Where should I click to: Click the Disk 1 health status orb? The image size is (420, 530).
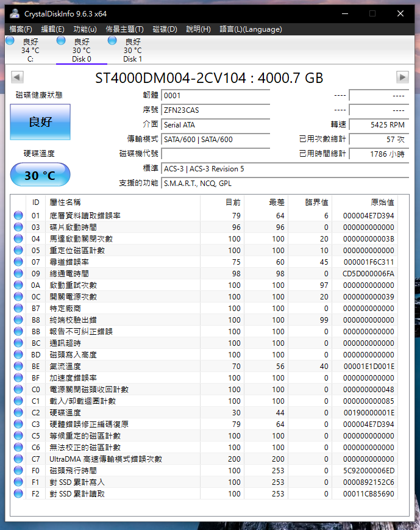(112, 41)
